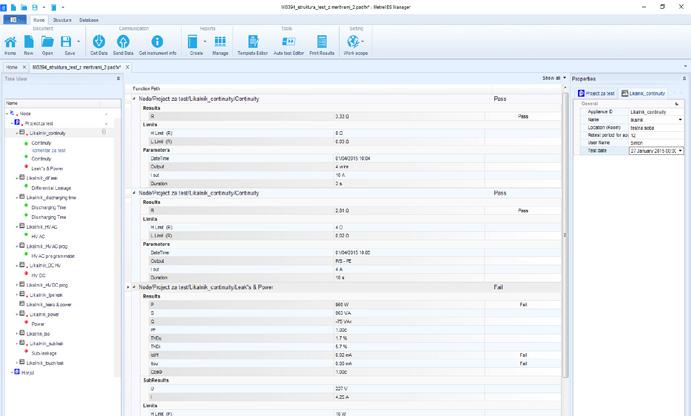Screen dimensions: 691x416
Task: Click the Function Path column header
Action: tap(146, 89)
